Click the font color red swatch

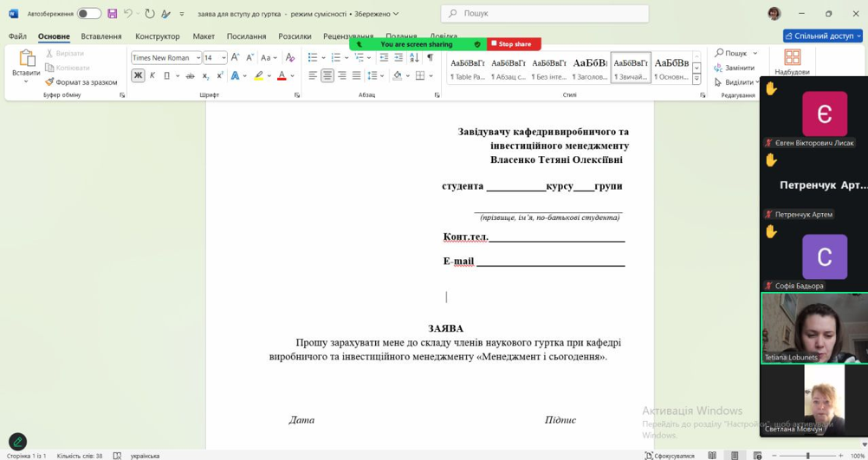[282, 76]
